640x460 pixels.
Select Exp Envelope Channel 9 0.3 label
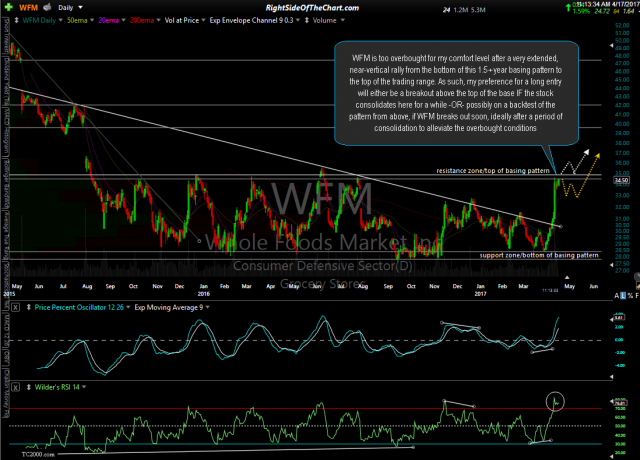coord(251,20)
